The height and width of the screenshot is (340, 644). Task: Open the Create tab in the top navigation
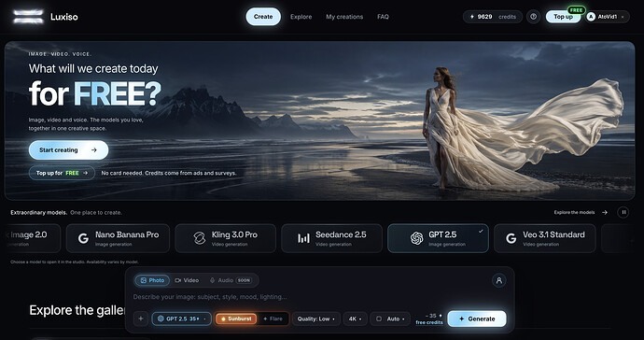[263, 17]
